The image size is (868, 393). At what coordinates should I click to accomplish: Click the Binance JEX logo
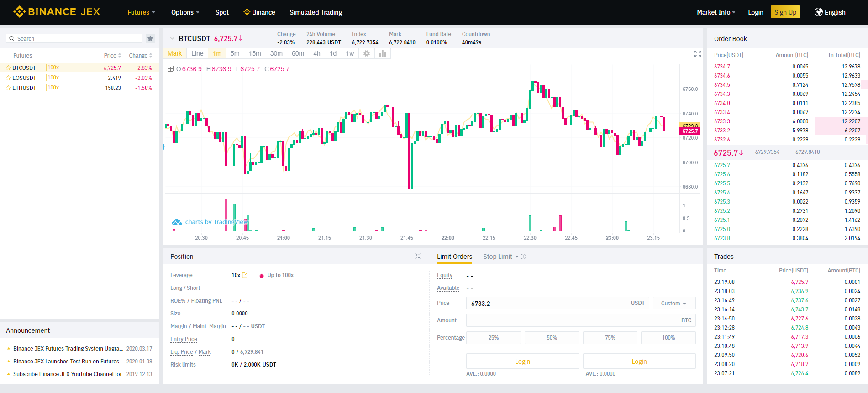tap(57, 12)
